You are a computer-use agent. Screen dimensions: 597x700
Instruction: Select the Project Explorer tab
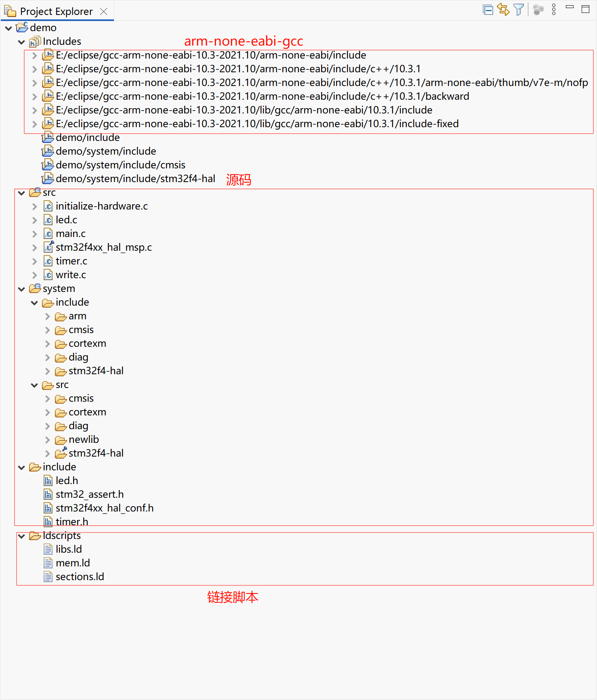[56, 12]
